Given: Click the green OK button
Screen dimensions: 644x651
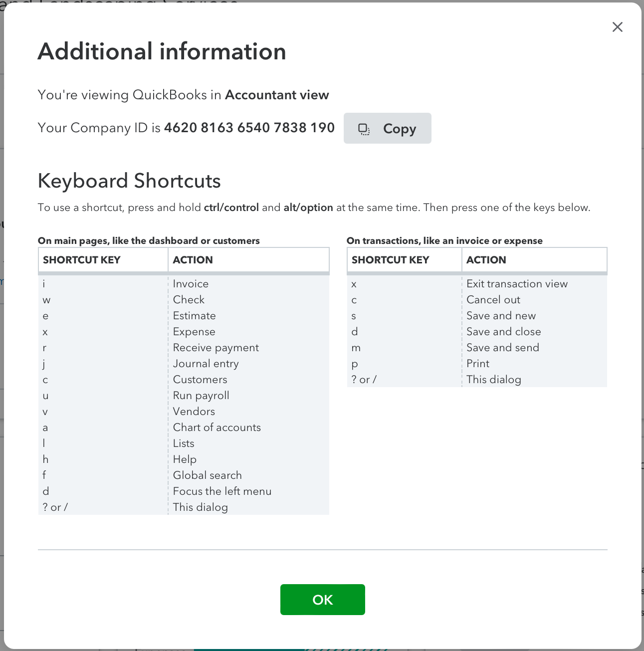Looking at the screenshot, I should coord(322,600).
